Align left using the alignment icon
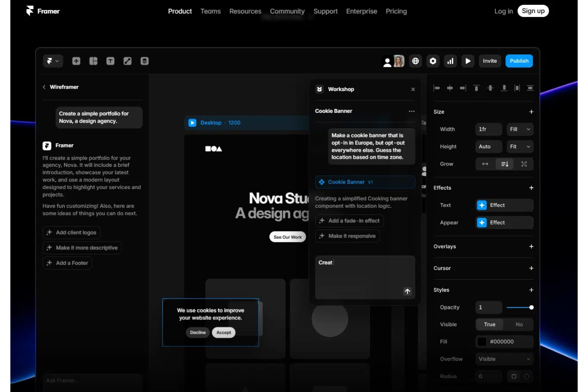 click(437, 88)
